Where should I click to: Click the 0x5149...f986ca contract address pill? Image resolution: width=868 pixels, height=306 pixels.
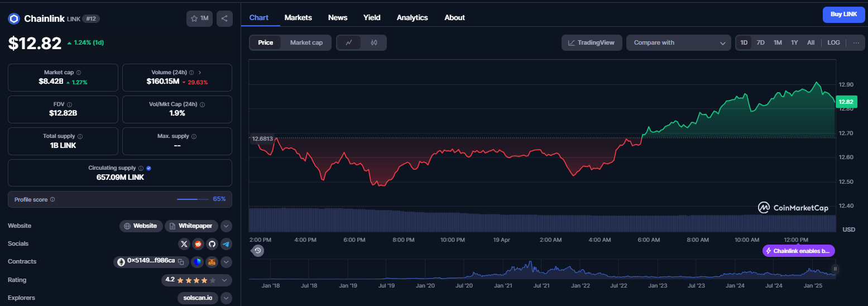coord(151,262)
